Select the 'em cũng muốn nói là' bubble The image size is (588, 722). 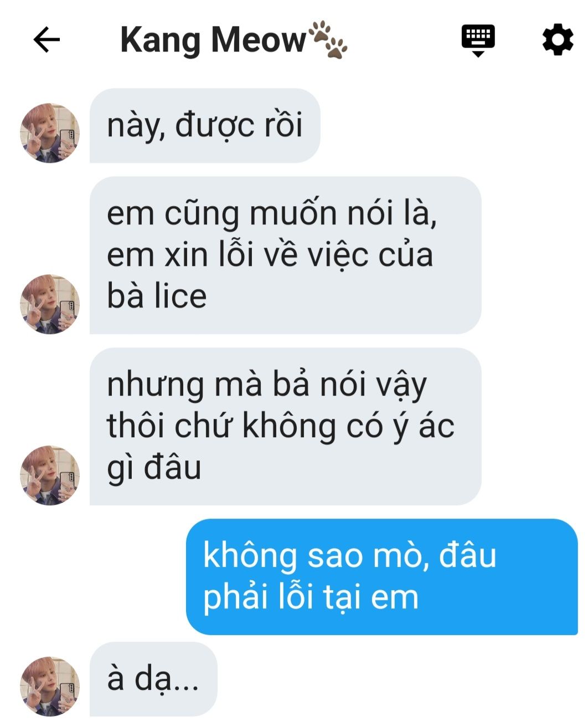pyautogui.click(x=285, y=255)
